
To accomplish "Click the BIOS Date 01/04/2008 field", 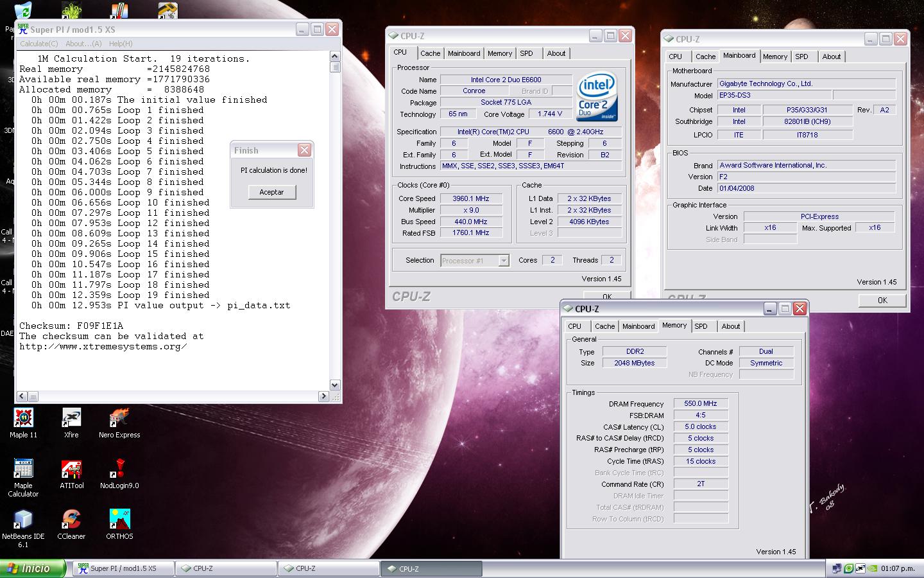I will click(x=806, y=188).
